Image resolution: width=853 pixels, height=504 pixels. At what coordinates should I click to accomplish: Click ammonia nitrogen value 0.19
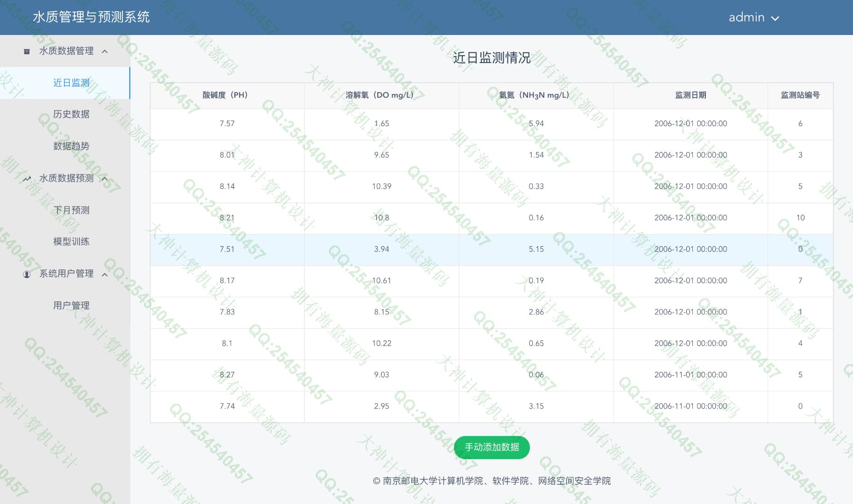point(536,280)
